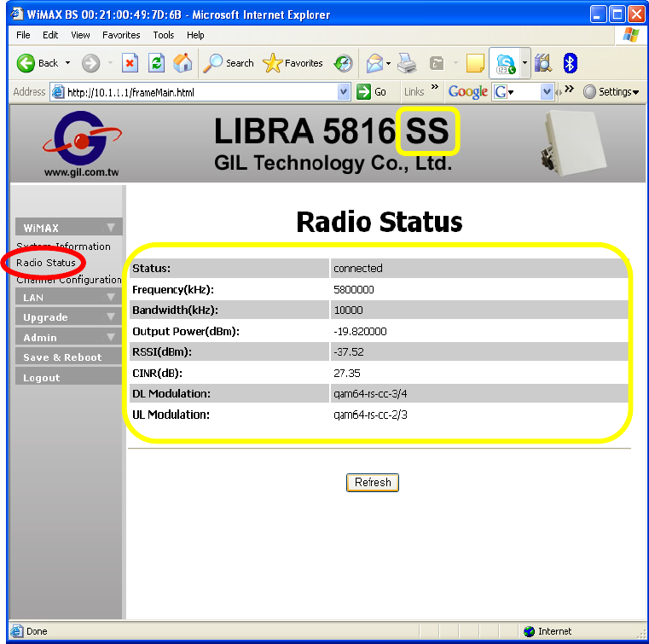Open Search with magnifying glass
The height and width of the screenshot is (644, 649).
[x=229, y=63]
